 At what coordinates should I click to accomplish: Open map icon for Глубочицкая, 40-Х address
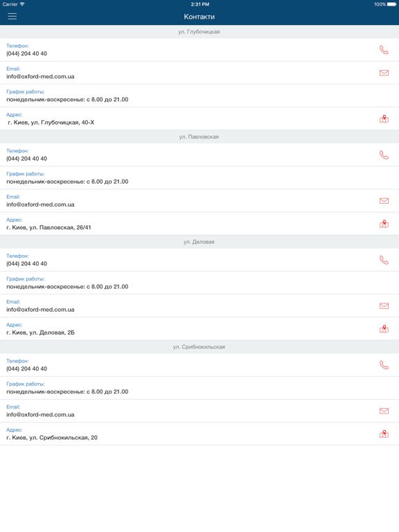(384, 118)
